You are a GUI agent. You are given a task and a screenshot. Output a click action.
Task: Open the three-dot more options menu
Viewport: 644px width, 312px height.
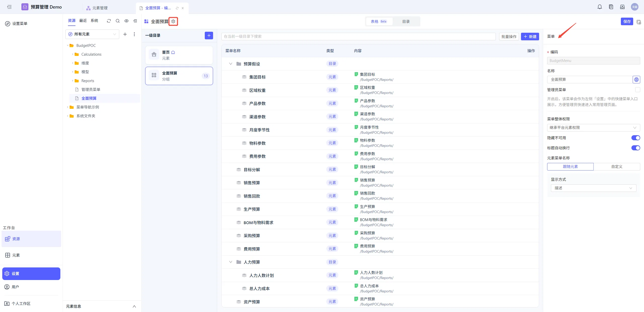(x=134, y=34)
